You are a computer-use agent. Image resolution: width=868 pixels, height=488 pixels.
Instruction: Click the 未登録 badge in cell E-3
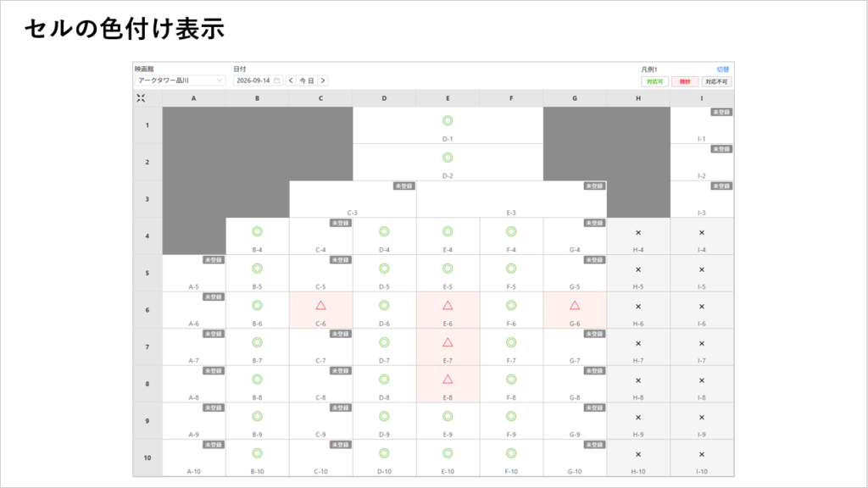[594, 186]
